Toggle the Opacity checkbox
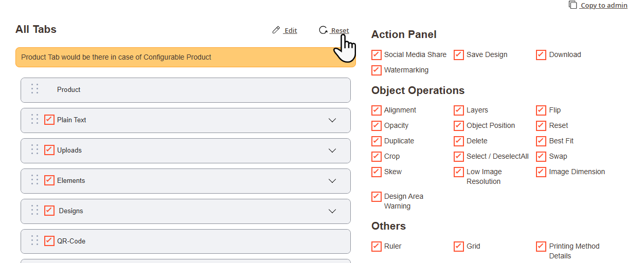 [377, 125]
